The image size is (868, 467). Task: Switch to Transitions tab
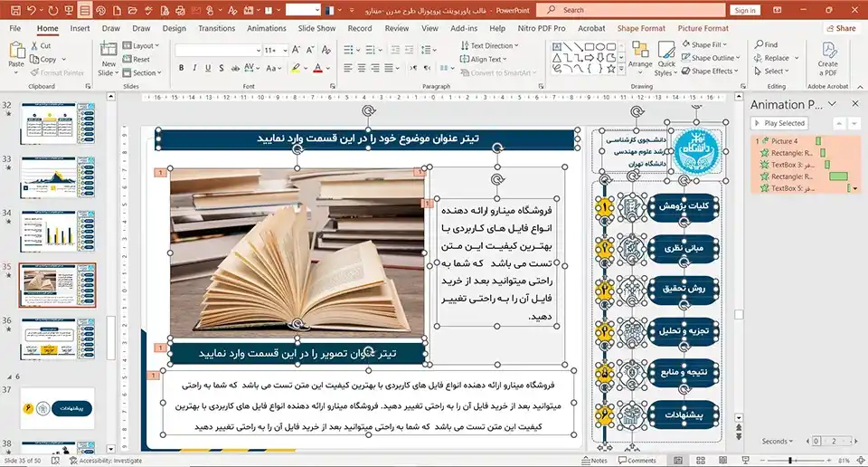216,28
